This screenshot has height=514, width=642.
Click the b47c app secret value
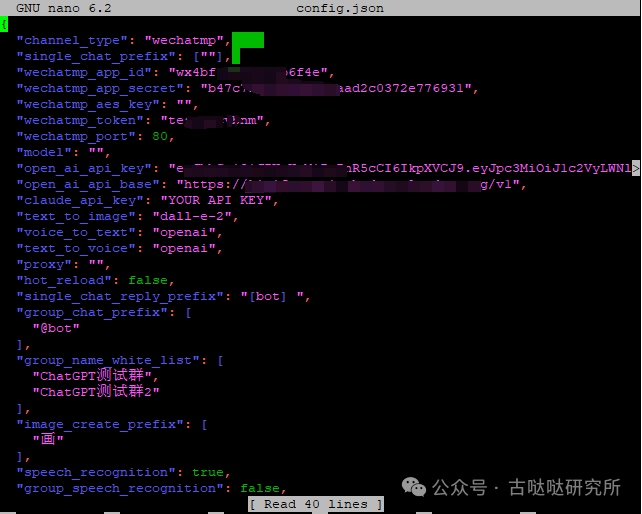(x=336, y=88)
